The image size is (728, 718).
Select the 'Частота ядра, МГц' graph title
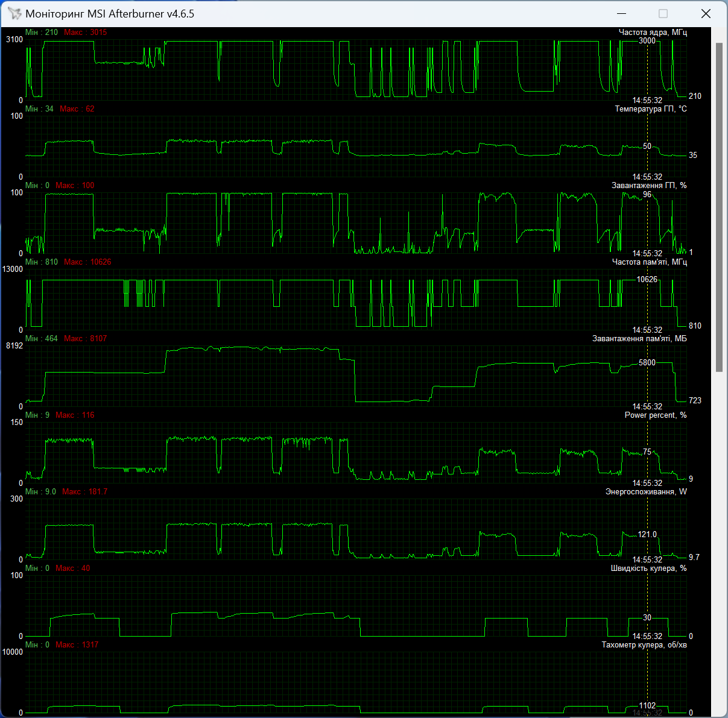pos(653,33)
